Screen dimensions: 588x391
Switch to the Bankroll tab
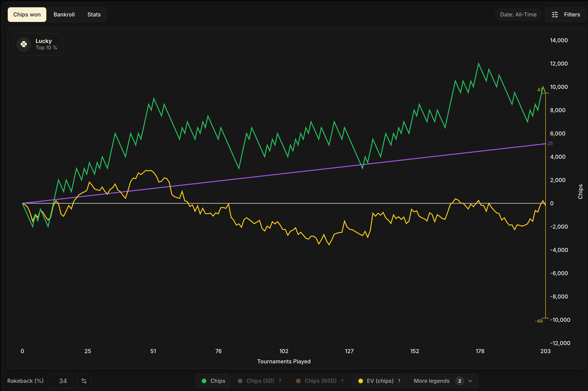click(x=64, y=15)
